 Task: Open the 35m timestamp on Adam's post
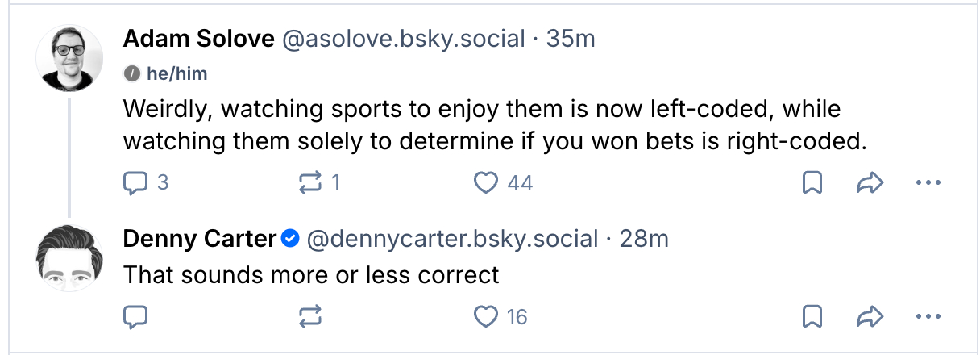coord(570,39)
